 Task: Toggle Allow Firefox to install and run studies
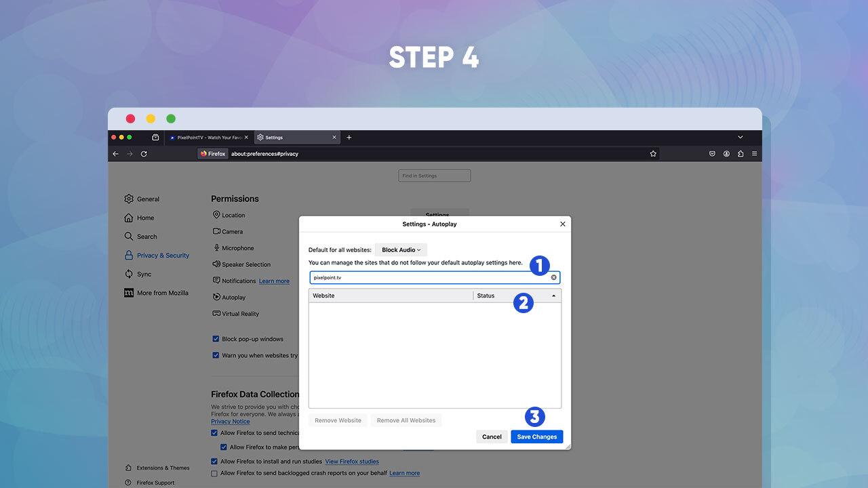pos(214,462)
